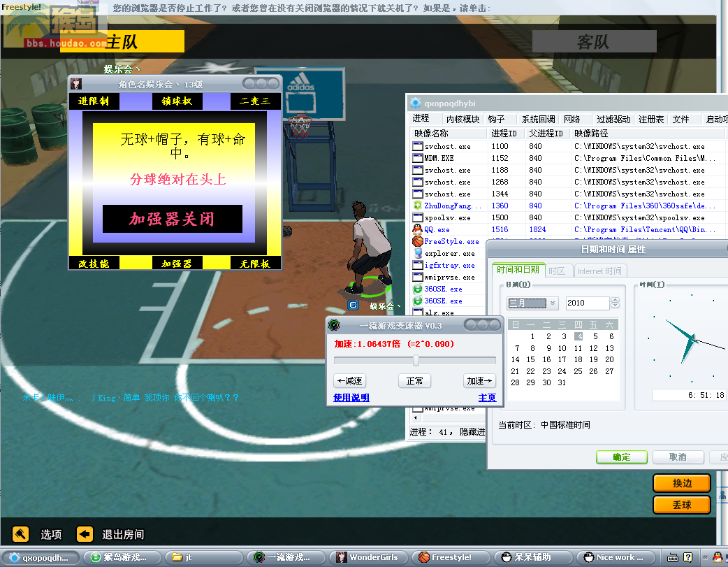The width and height of the screenshot is (728, 567).
Task: Select the MDM.EXE process icon
Action: [417, 158]
